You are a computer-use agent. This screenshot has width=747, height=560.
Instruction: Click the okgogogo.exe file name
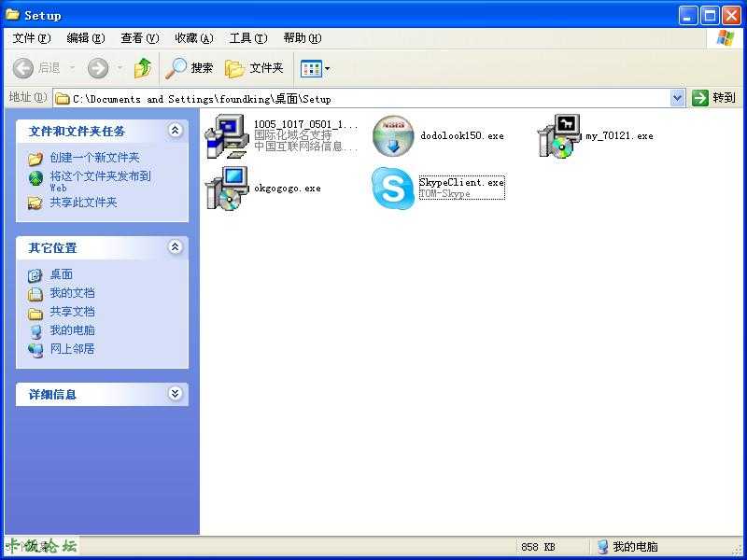point(288,189)
